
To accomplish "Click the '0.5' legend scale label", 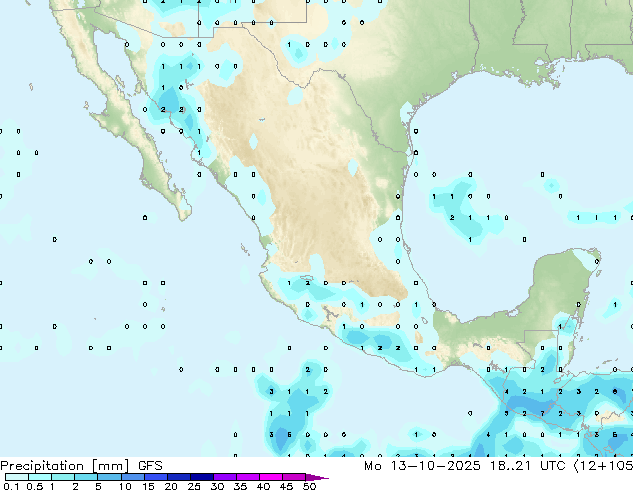I will (35, 486).
